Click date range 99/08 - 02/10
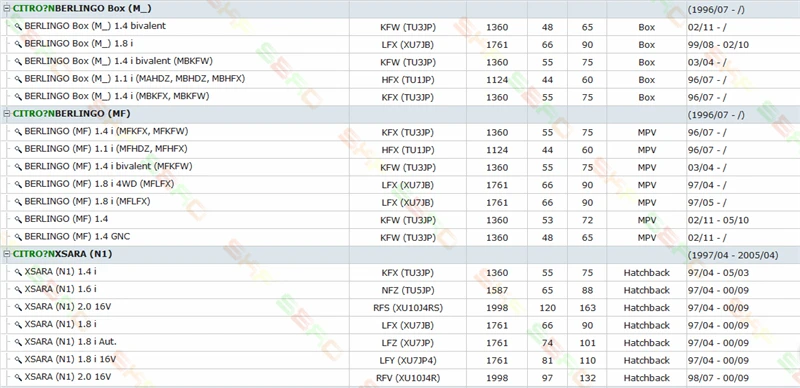The height and width of the screenshot is (388, 800). pyautogui.click(x=718, y=45)
